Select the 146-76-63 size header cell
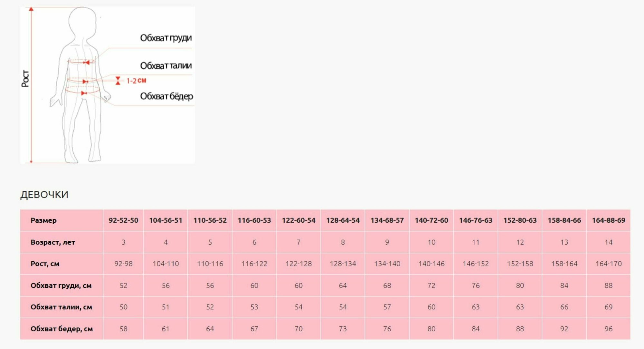Image resolution: width=644 pixels, height=349 pixels. 476,220
